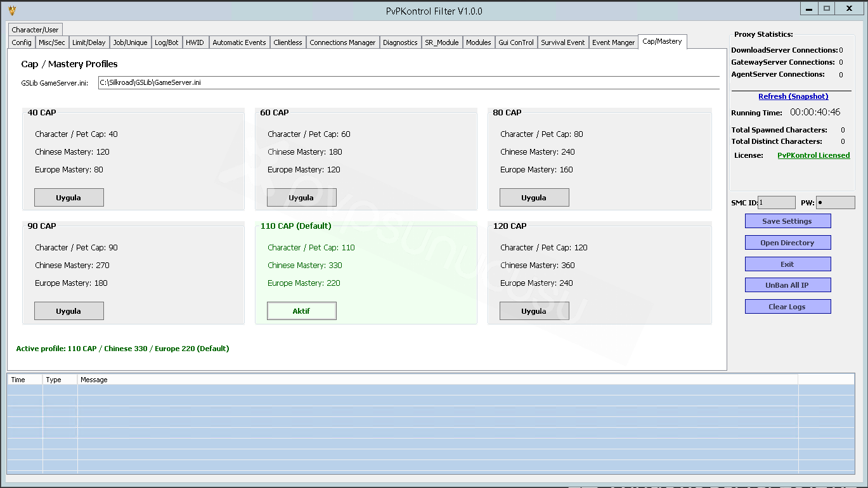Image resolution: width=868 pixels, height=488 pixels.
Task: Click the Clear Logs button
Action: pyautogui.click(x=787, y=307)
